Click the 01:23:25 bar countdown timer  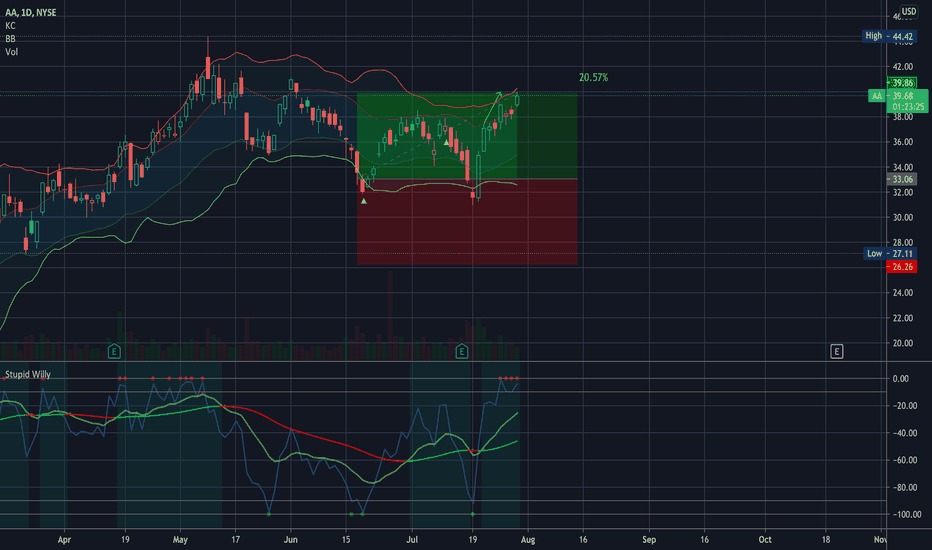908,107
